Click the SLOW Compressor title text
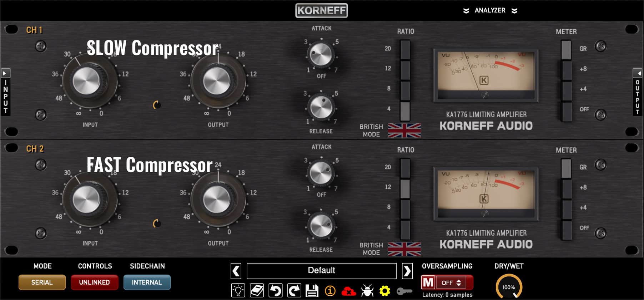Screen dimensions: 644x300 point(152,48)
